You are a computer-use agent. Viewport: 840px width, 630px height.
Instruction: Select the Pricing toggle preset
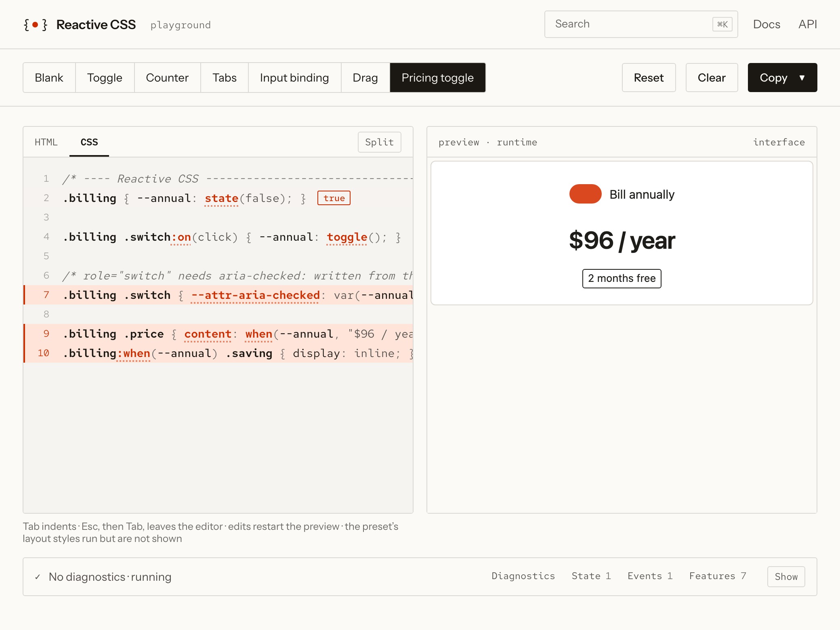438,78
